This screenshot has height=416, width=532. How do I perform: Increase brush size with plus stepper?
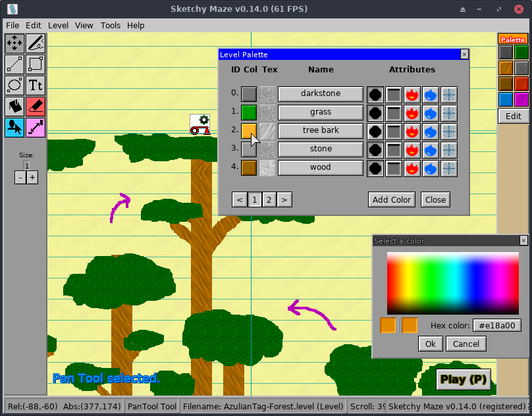(32, 177)
